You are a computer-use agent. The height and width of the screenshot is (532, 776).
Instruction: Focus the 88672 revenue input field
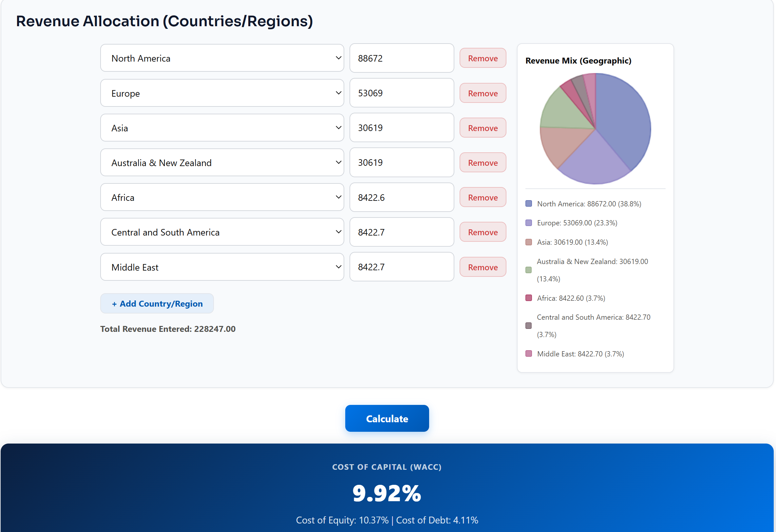(402, 58)
